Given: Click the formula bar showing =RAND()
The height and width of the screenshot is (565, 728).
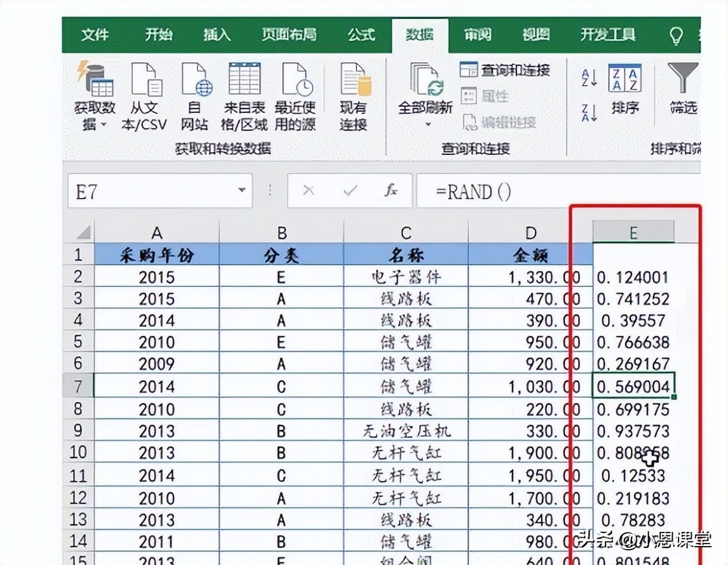Looking at the screenshot, I should click(x=553, y=190).
